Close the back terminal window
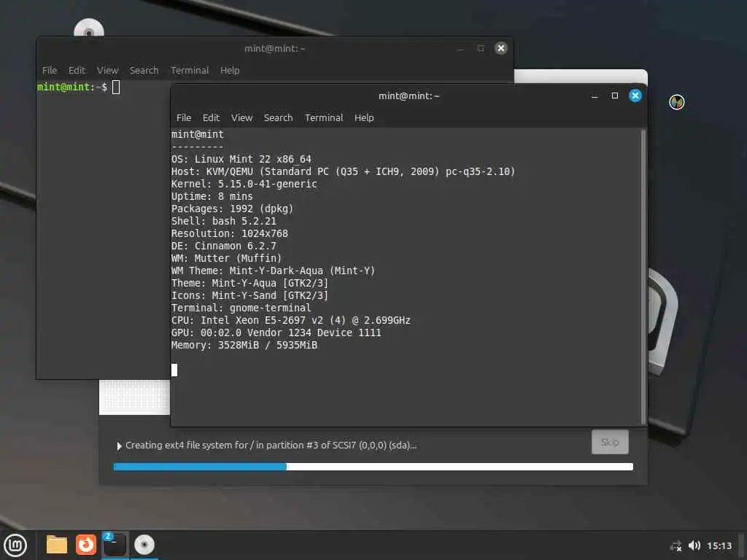The height and width of the screenshot is (560, 747). [x=500, y=48]
